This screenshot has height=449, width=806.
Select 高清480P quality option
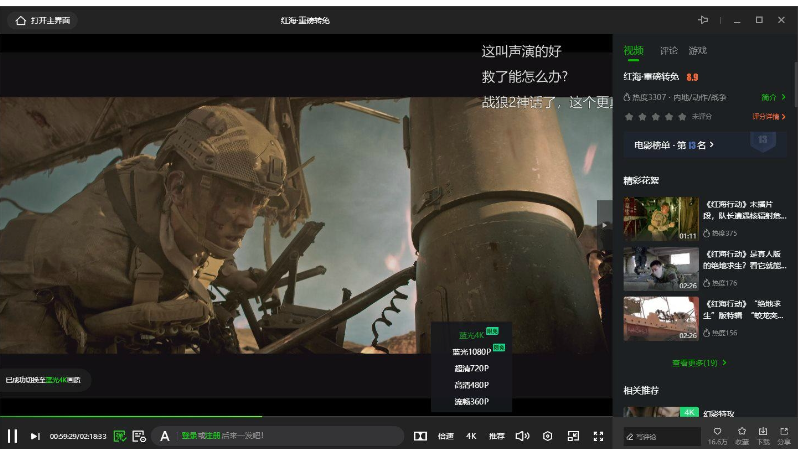pos(471,385)
